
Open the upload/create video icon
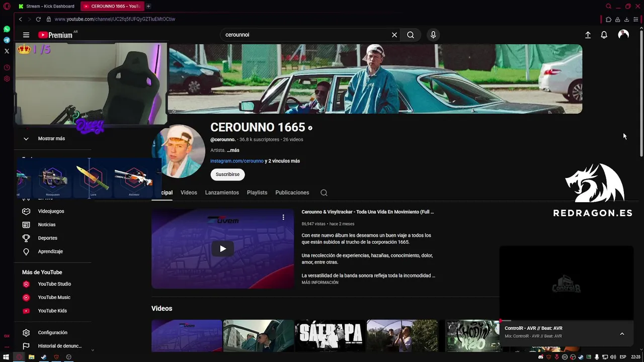pyautogui.click(x=588, y=35)
